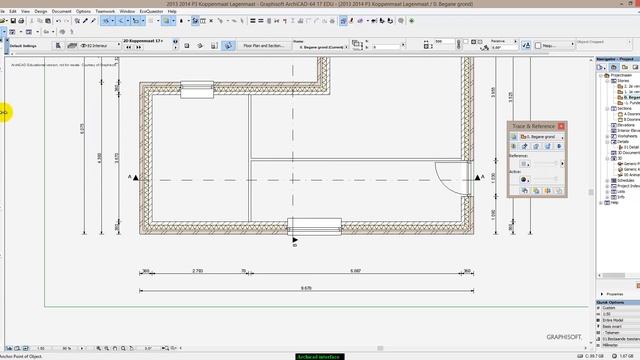Image resolution: width=640 pixels, height=360 pixels.
Task: Open the Document menu
Action: [x=62, y=11]
